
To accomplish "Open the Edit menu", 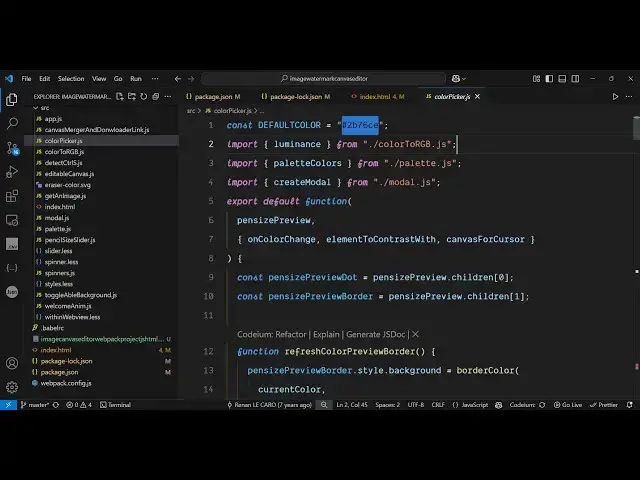I will click(44, 78).
